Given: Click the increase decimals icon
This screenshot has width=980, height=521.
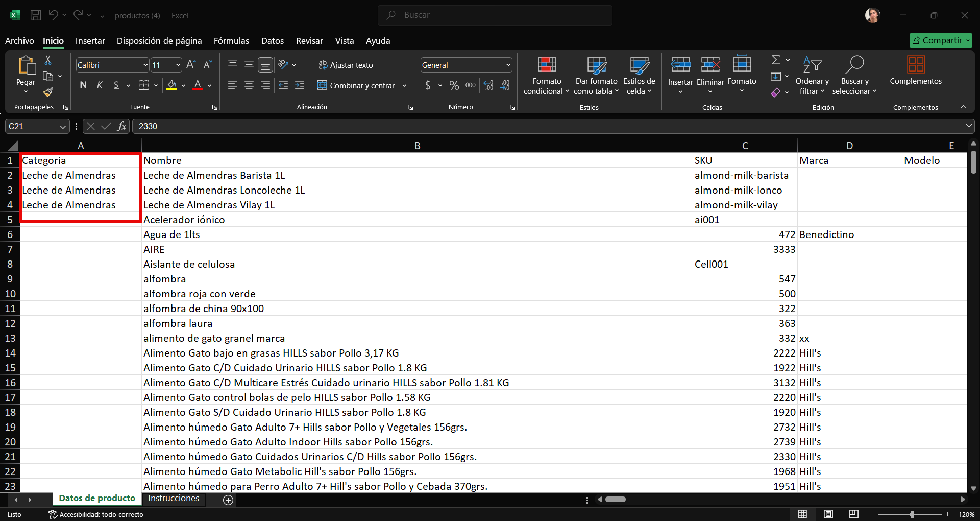Looking at the screenshot, I should pyautogui.click(x=488, y=85).
